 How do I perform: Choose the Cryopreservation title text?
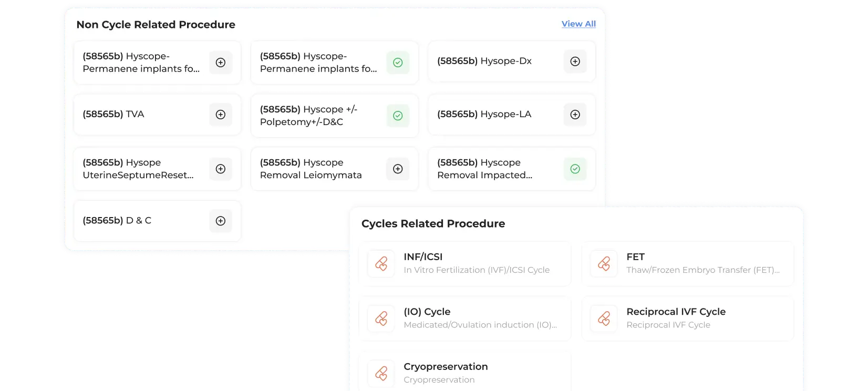click(x=446, y=367)
